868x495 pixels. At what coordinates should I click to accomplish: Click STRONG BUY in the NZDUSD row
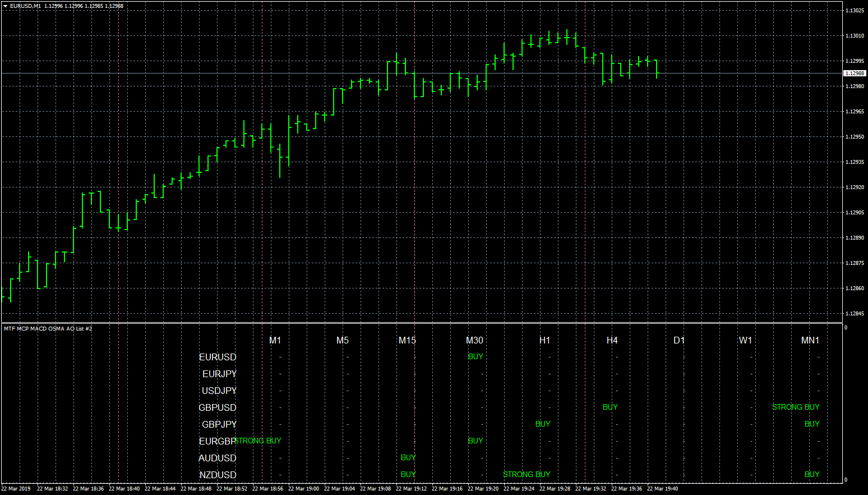pos(527,474)
